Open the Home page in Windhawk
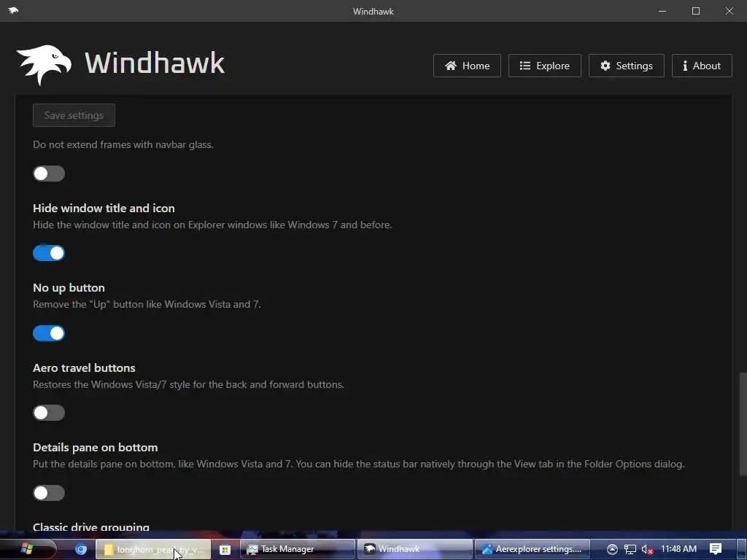This screenshot has width=747, height=560. pyautogui.click(x=467, y=66)
